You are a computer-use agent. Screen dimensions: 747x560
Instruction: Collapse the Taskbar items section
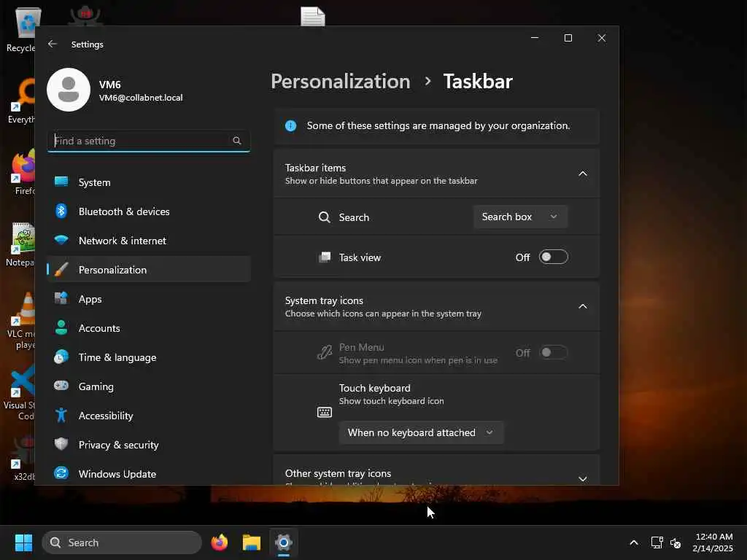coord(583,174)
